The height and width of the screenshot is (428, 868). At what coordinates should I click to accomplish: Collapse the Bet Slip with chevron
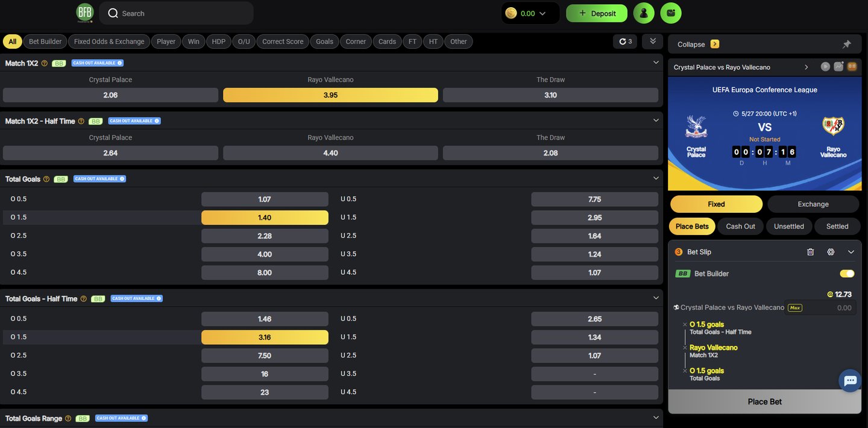pyautogui.click(x=851, y=252)
